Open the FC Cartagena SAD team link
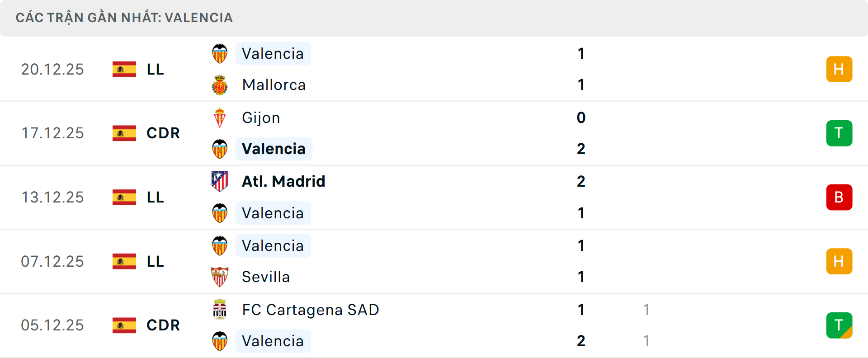Image resolution: width=868 pixels, height=358 pixels. [x=310, y=310]
